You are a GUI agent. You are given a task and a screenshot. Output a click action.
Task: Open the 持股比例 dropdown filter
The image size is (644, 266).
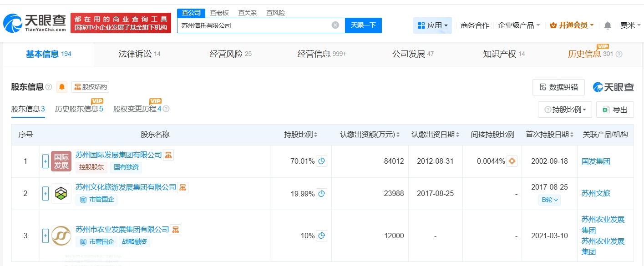(564, 109)
